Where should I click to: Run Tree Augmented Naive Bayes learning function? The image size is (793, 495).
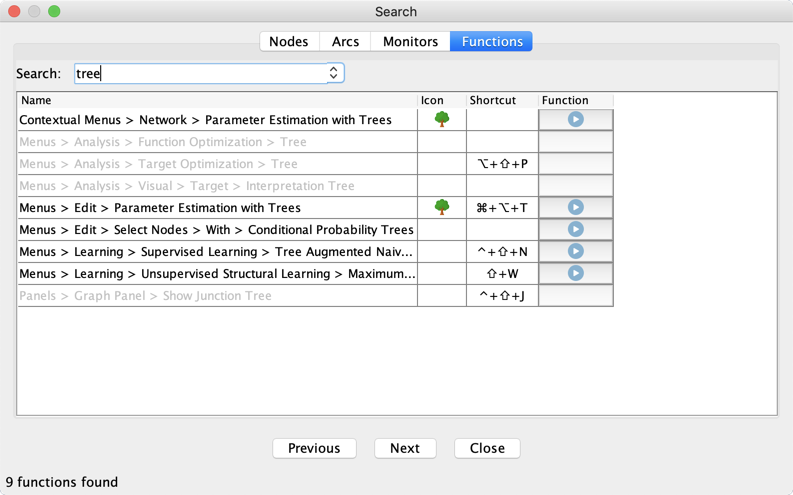coord(576,251)
